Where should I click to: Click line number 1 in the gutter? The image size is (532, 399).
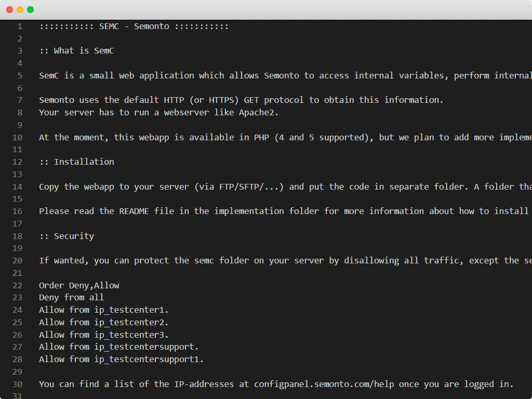coord(20,26)
